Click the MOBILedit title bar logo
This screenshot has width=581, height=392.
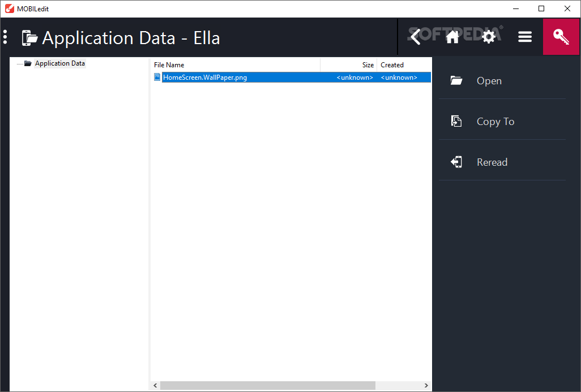point(9,8)
